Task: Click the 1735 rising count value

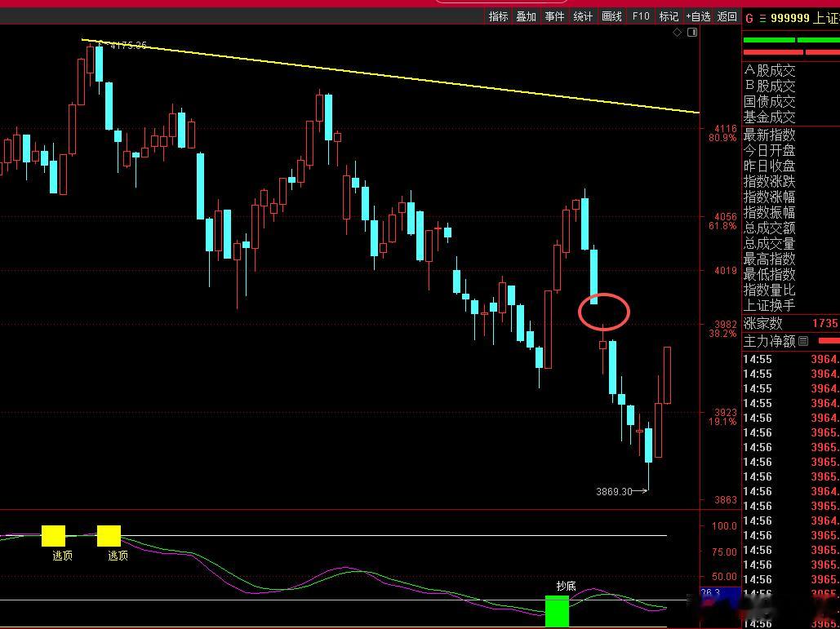Action: (824, 323)
